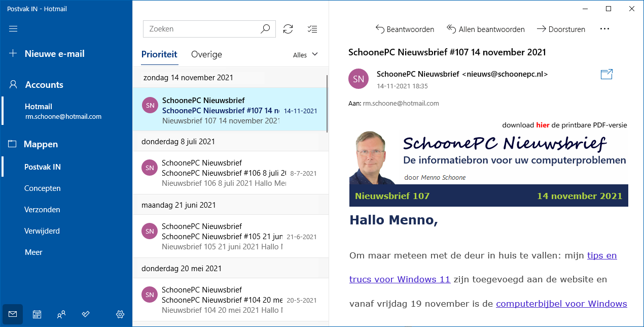Open the Alles filter dropdown
Screen dimensions: 644x327
click(x=305, y=54)
